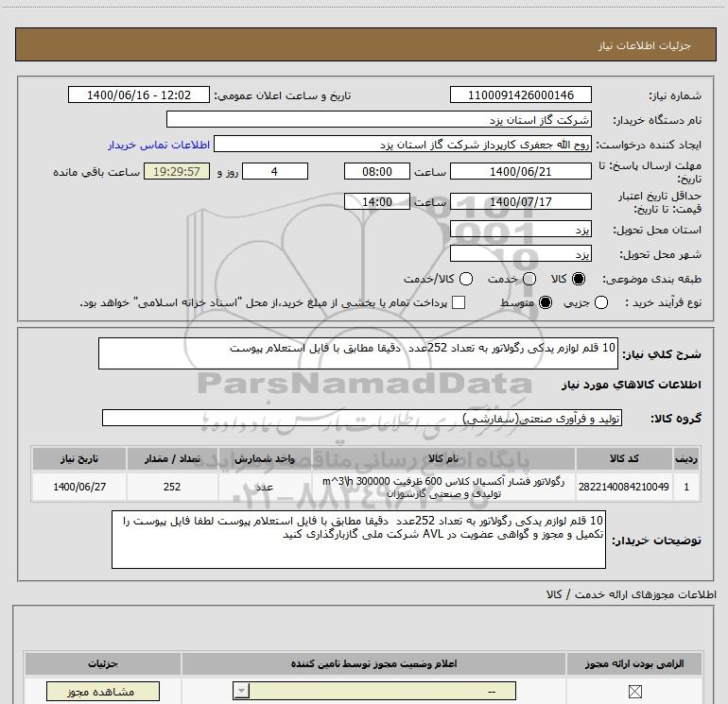
Task: Click the regulator product name cell
Action: coord(443,487)
